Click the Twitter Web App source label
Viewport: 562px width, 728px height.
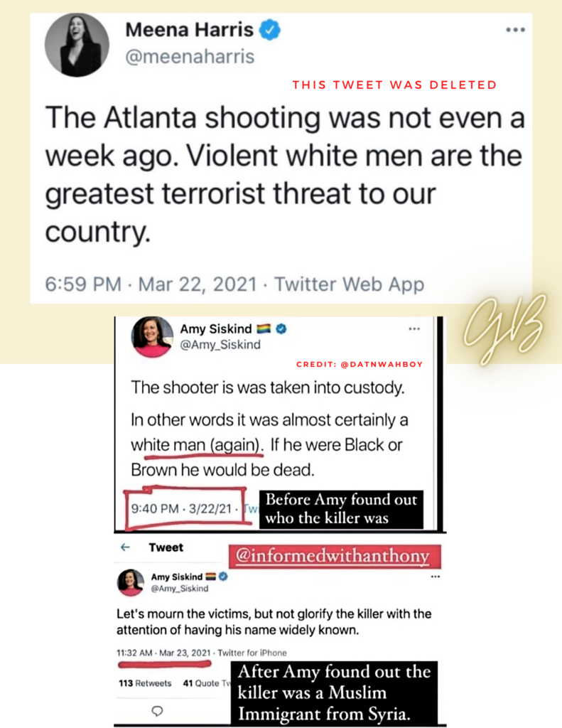(x=349, y=284)
